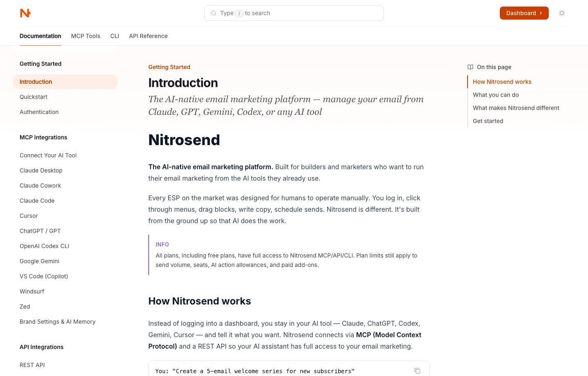Switch to the MCP Tools tab
This screenshot has width=588, height=376.
(x=86, y=36)
